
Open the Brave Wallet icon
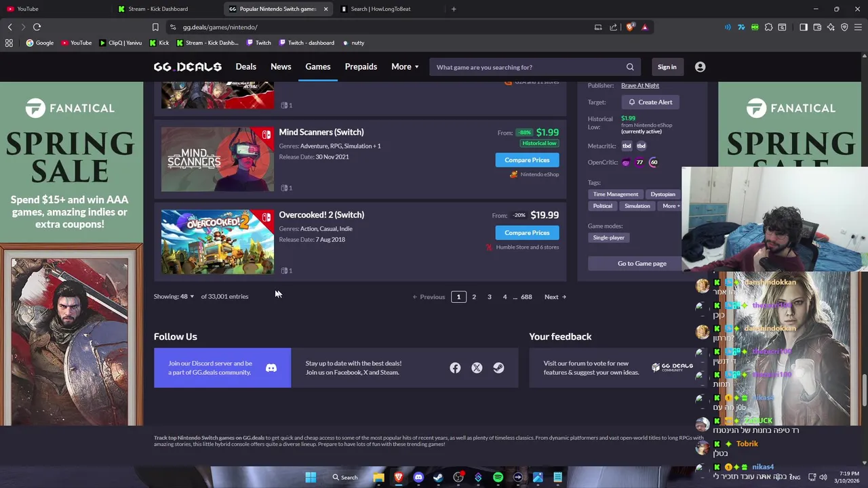pos(817,27)
